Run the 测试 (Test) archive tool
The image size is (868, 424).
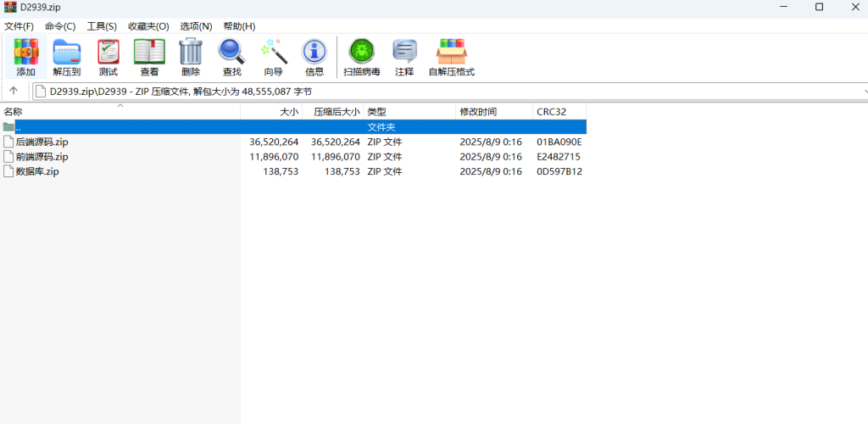108,57
